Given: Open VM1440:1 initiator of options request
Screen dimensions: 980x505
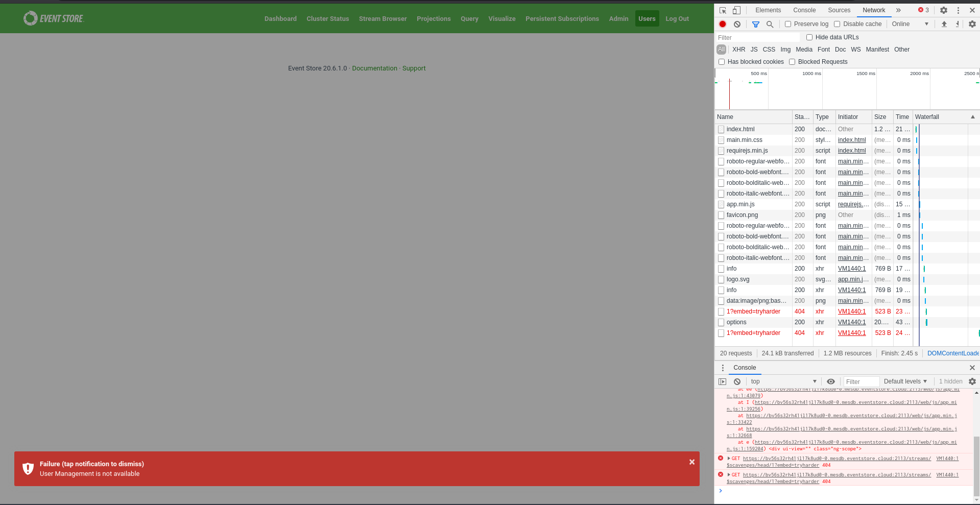Looking at the screenshot, I should (852, 322).
